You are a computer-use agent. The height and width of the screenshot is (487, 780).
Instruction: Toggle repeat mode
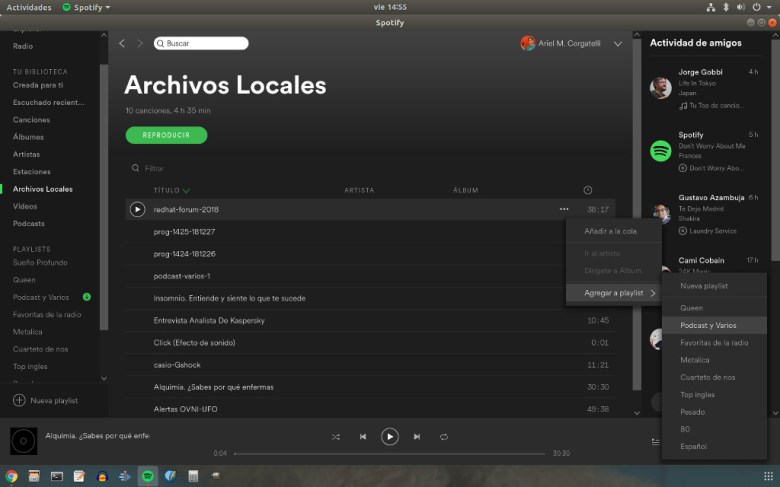click(444, 437)
